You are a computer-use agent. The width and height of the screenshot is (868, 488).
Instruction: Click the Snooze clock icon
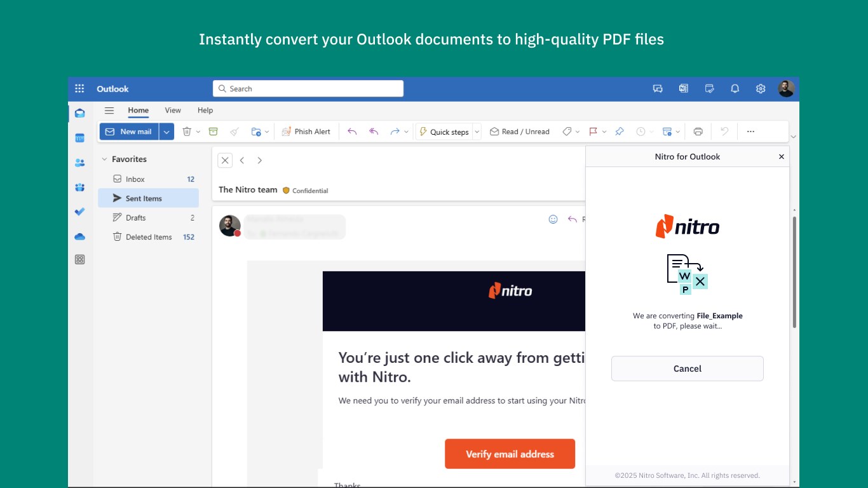(x=641, y=132)
